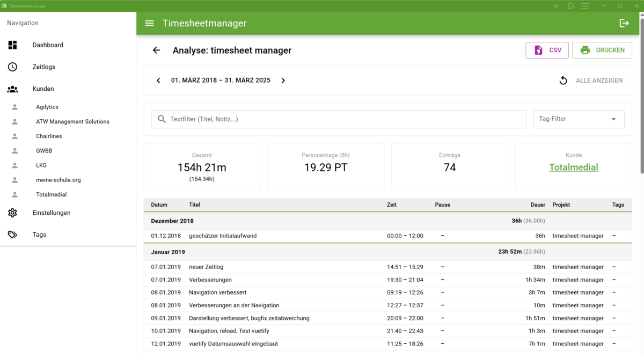644x354 pixels.
Task: Click the logout icon in green header
Action: coord(624,23)
